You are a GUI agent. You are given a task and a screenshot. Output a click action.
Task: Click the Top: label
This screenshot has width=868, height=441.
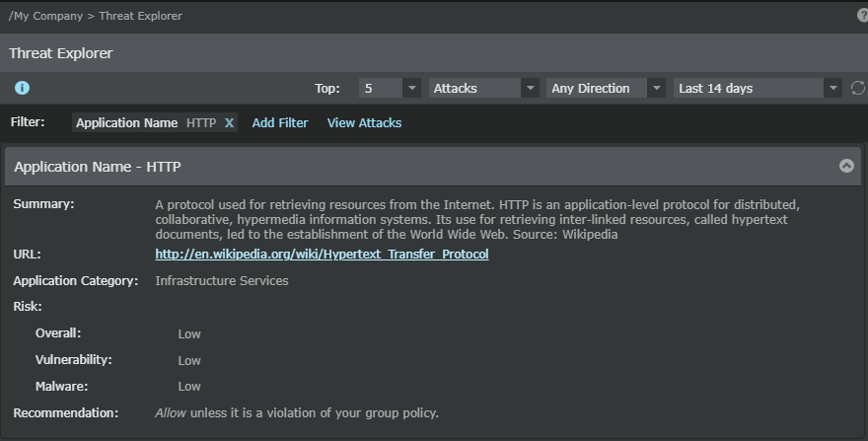[327, 89]
